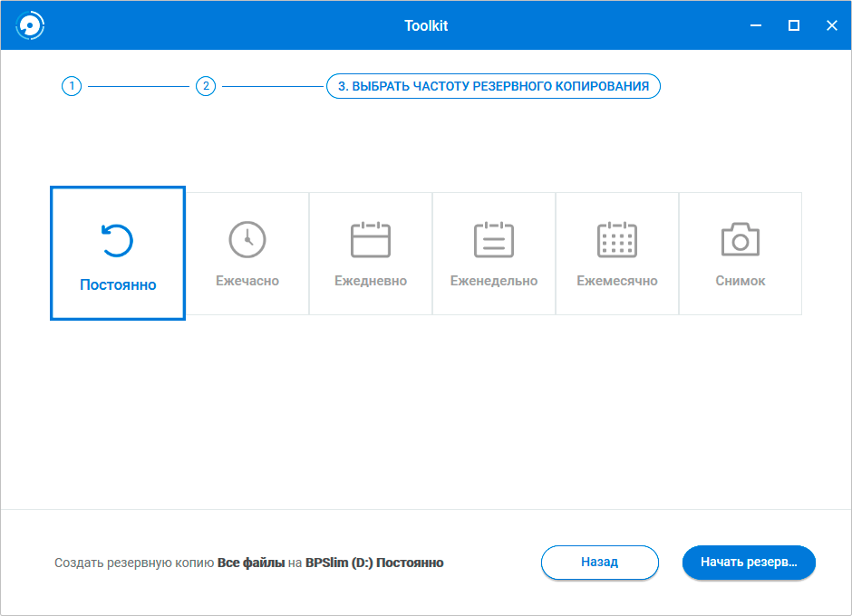
Task: Choose the Ежечасно hourly clock option
Action: coord(247,253)
